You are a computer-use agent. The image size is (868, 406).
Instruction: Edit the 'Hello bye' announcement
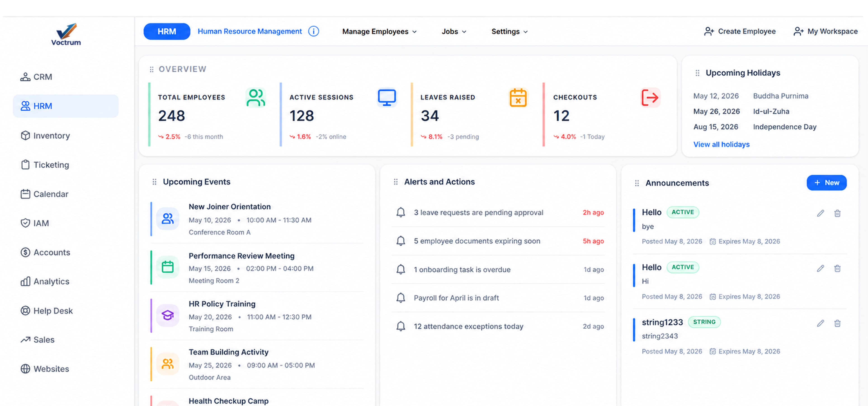click(821, 213)
